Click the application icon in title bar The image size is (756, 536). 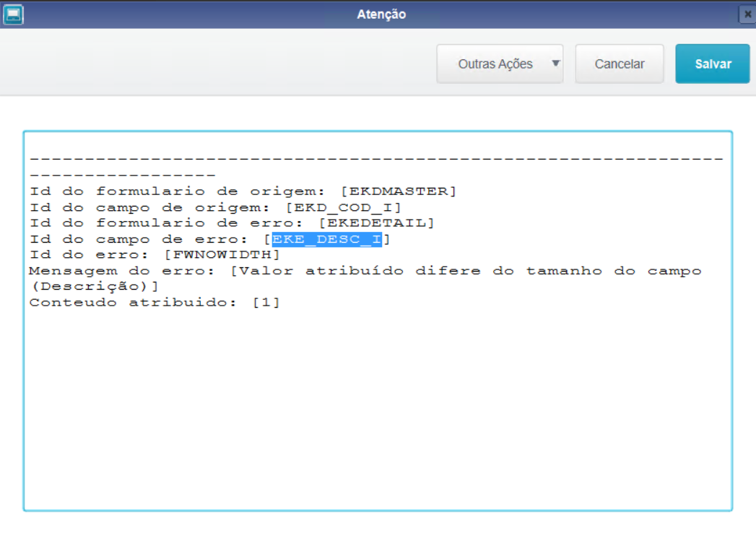pyautogui.click(x=13, y=14)
